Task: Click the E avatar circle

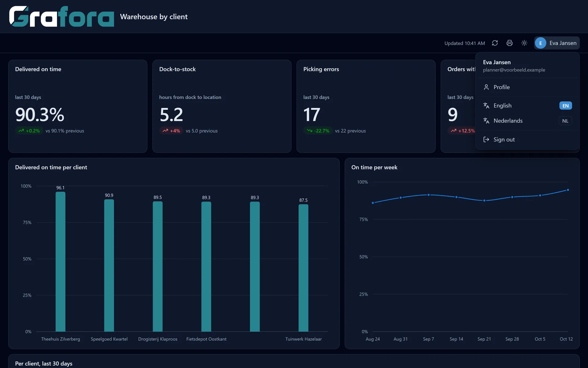Action: [541, 43]
